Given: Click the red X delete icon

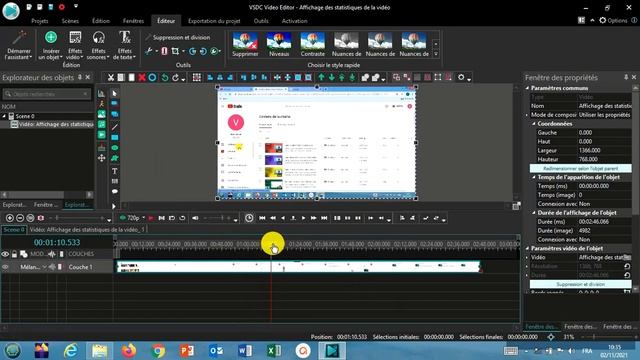Looking at the screenshot, I should click(x=142, y=77).
